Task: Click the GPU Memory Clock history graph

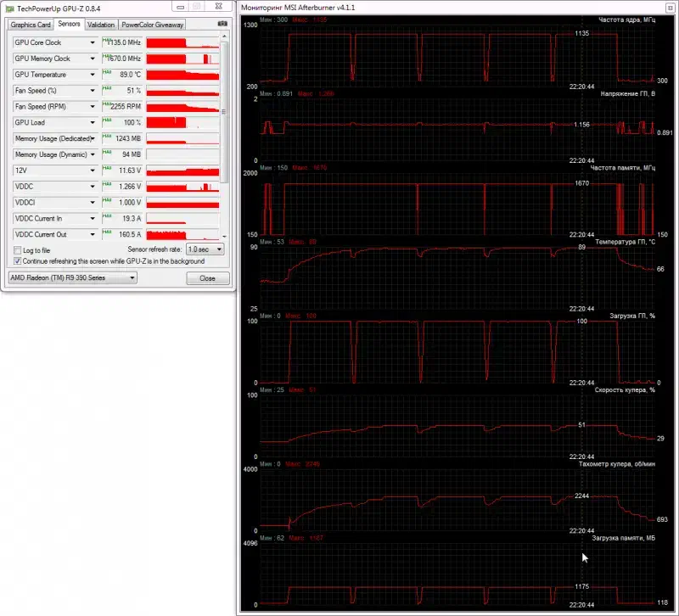Action: pos(182,59)
